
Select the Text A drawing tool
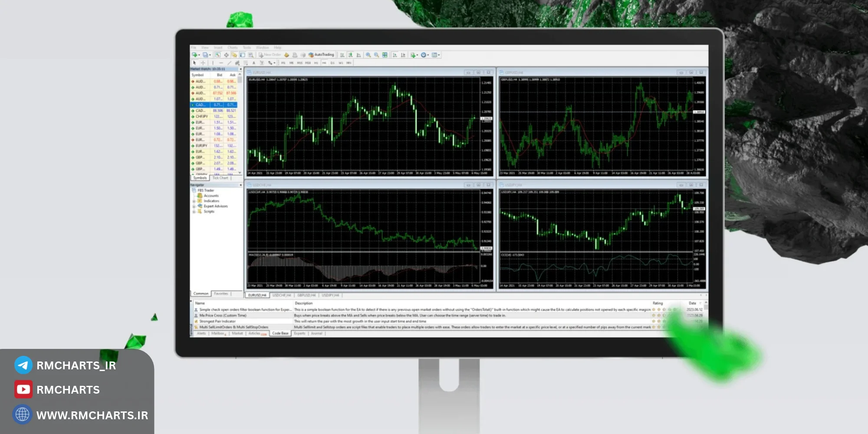coord(253,63)
